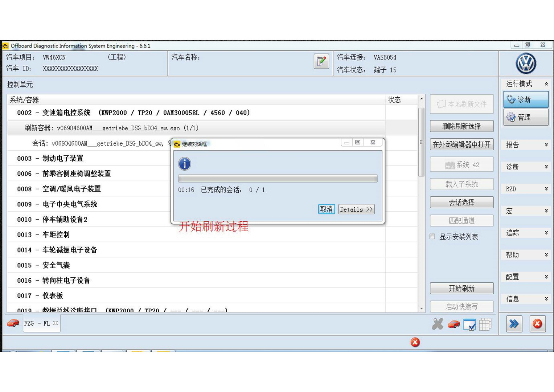Maximize the 继续对话框 dialog
The image size is (554, 392).
[x=358, y=142]
